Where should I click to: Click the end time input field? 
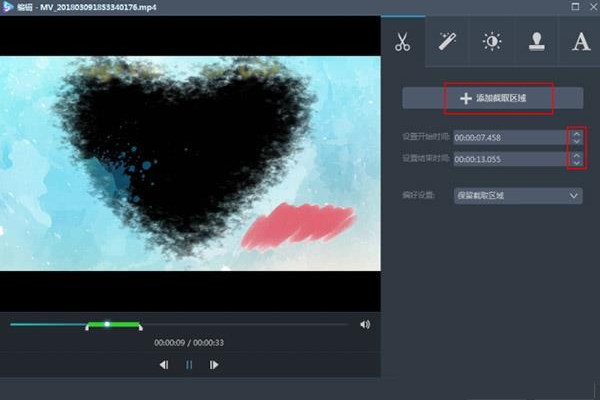coord(509,159)
